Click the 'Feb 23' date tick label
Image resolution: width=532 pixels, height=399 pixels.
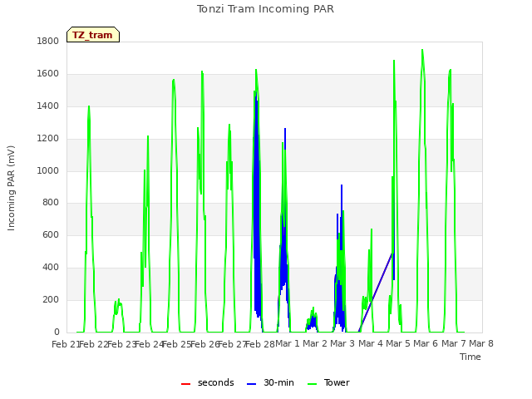121,344
